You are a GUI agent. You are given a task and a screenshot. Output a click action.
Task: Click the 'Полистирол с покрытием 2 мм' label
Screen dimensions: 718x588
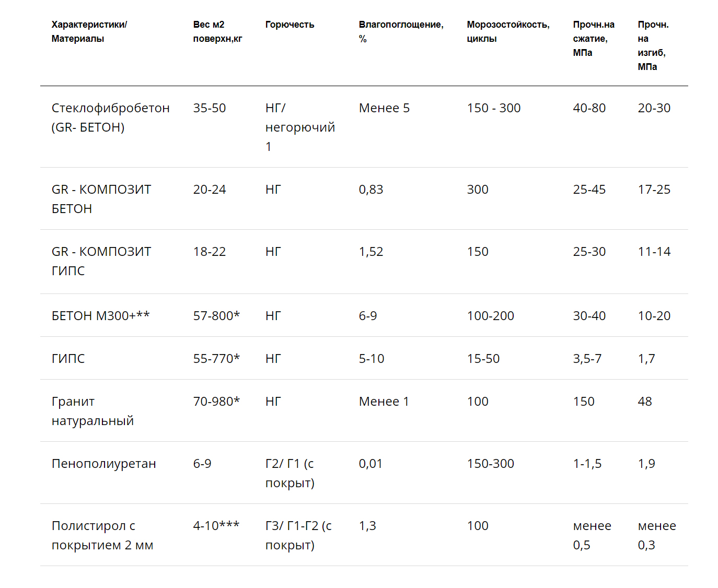(102, 535)
